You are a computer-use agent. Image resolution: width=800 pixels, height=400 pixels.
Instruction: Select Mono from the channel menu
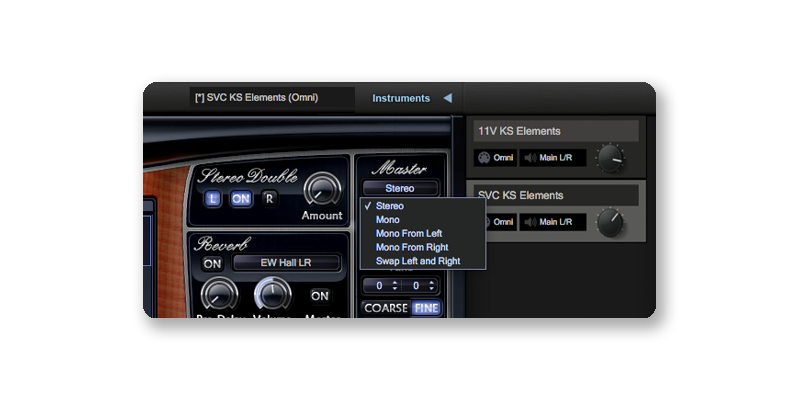click(388, 219)
